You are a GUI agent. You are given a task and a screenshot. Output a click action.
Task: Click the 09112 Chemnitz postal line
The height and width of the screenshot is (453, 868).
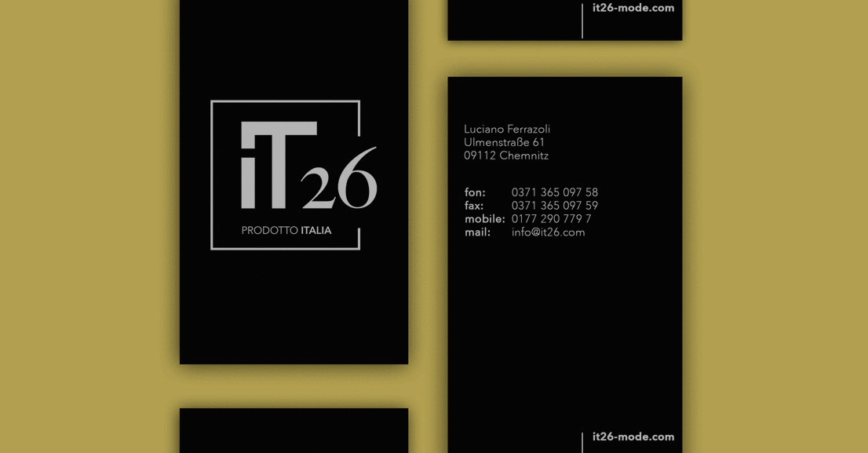click(x=506, y=155)
